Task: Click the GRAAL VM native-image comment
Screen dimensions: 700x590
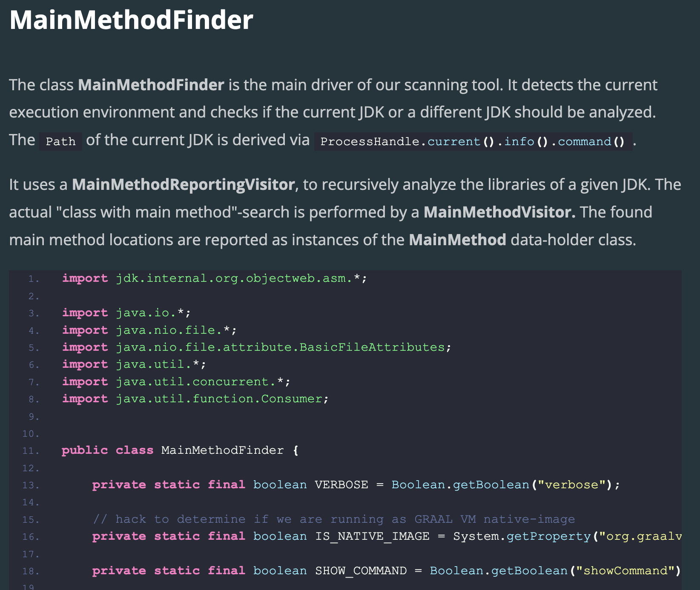Action: click(x=334, y=519)
